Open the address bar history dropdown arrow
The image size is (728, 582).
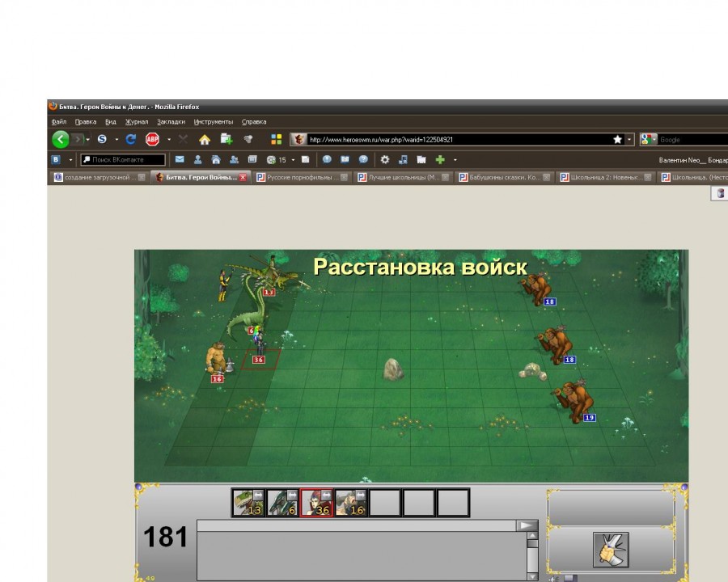[629, 139]
